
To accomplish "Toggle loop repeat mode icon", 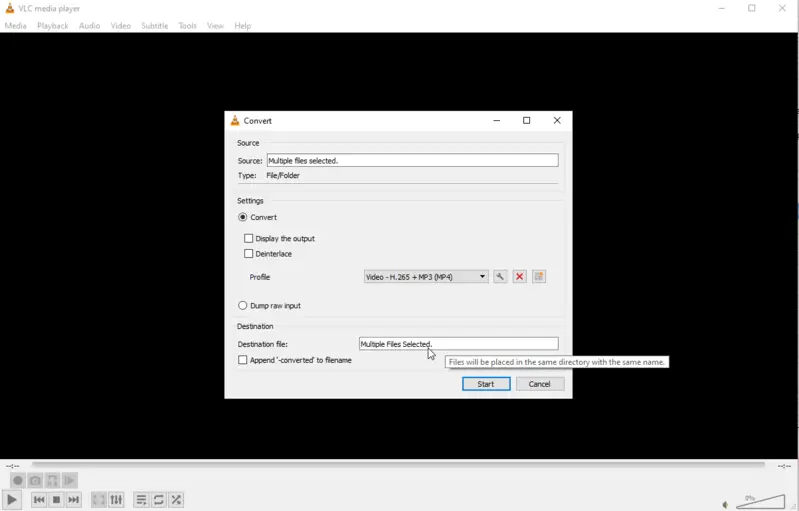I will coord(158,500).
